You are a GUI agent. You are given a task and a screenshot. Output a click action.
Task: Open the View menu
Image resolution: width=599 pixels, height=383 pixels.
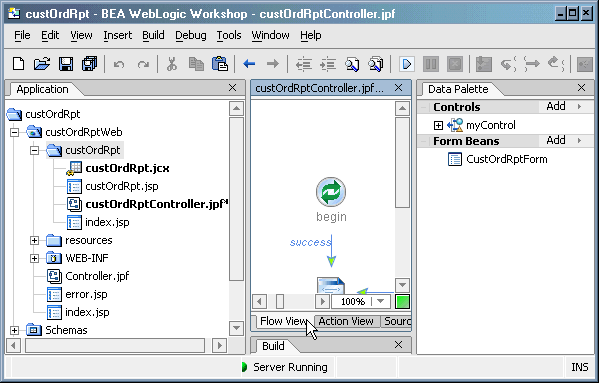81,36
